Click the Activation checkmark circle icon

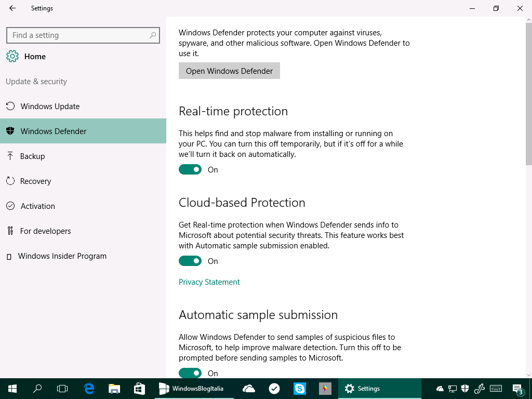coord(10,206)
